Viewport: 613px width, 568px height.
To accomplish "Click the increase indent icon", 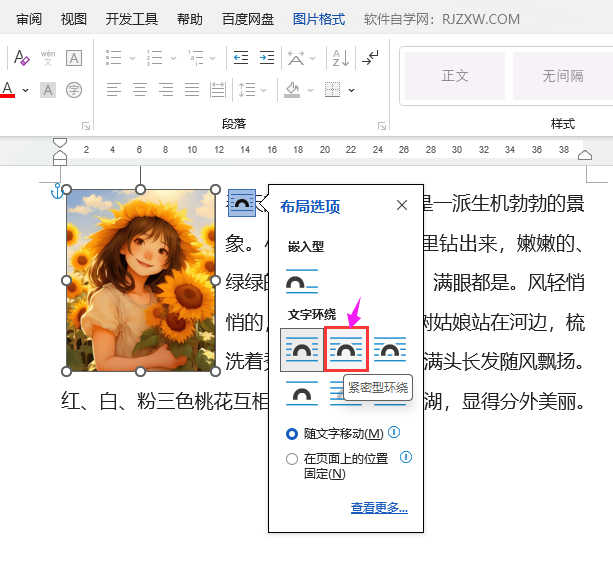I will 268,59.
